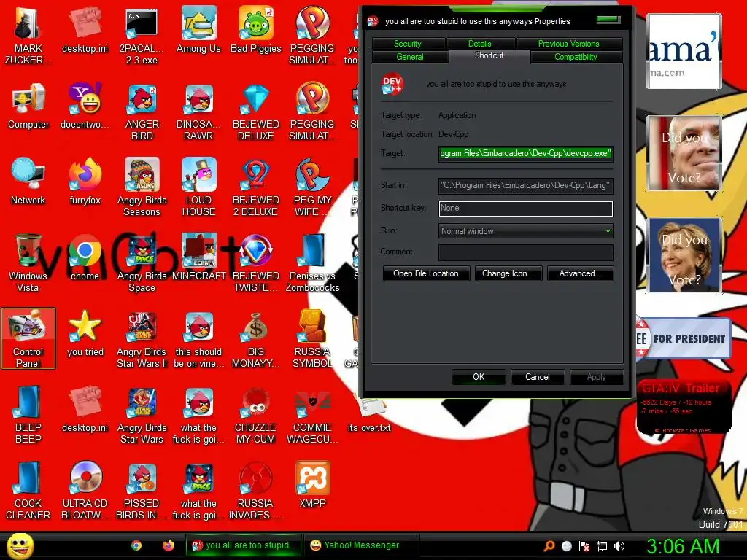Click into the Target path field
The width and height of the screenshot is (747, 560).
525,153
